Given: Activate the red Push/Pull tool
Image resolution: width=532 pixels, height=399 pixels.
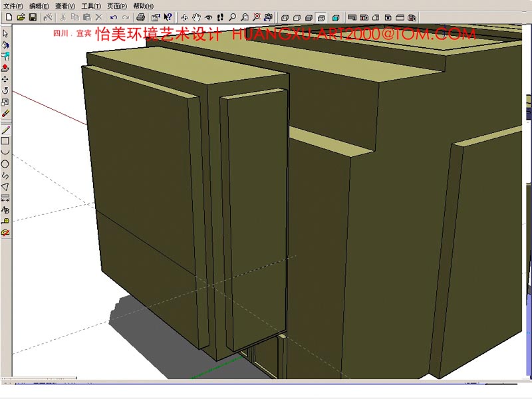Looking at the screenshot, I should tap(5, 67).
